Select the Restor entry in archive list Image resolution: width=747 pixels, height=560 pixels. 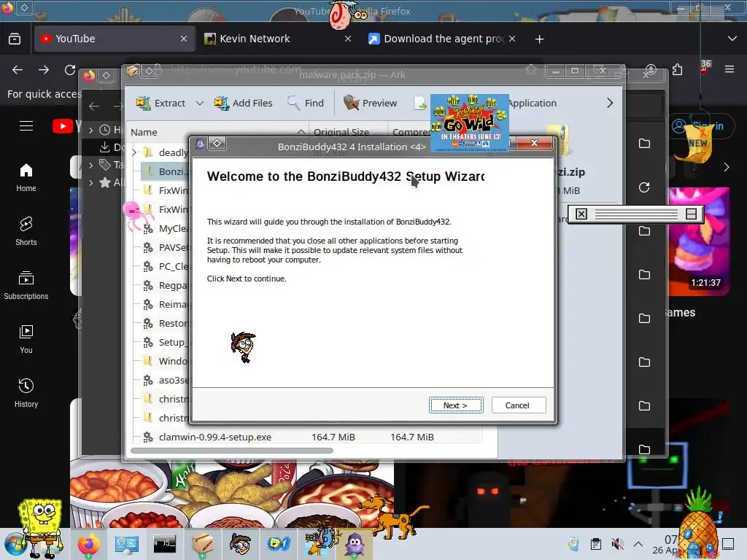[166, 323]
